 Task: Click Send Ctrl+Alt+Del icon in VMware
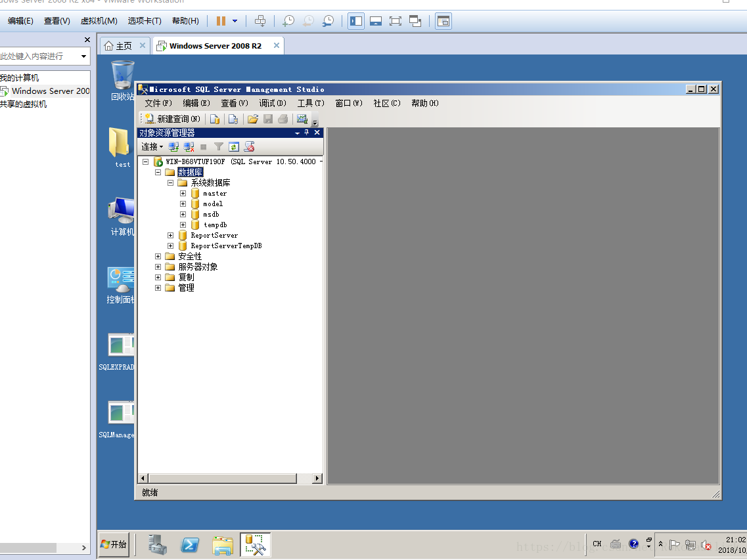[260, 21]
